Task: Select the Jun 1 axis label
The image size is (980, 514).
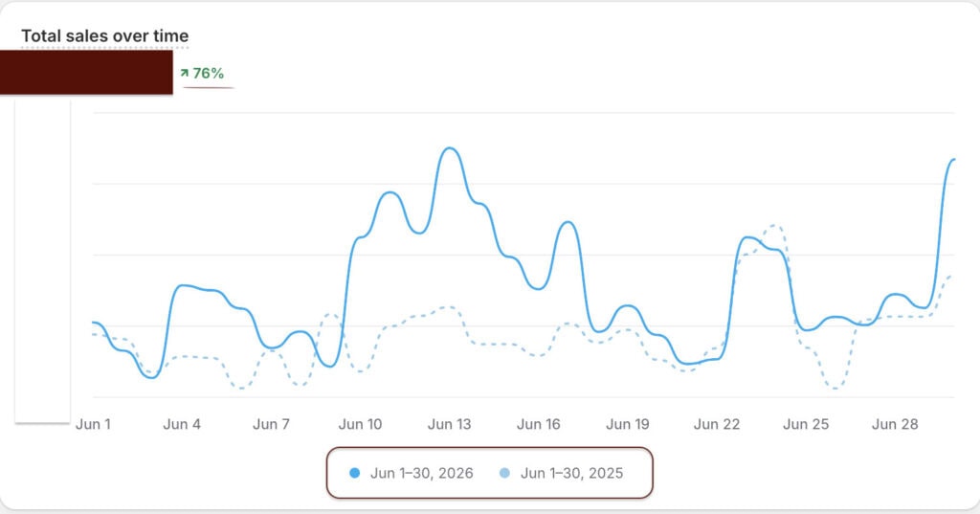Action: pyautogui.click(x=93, y=424)
